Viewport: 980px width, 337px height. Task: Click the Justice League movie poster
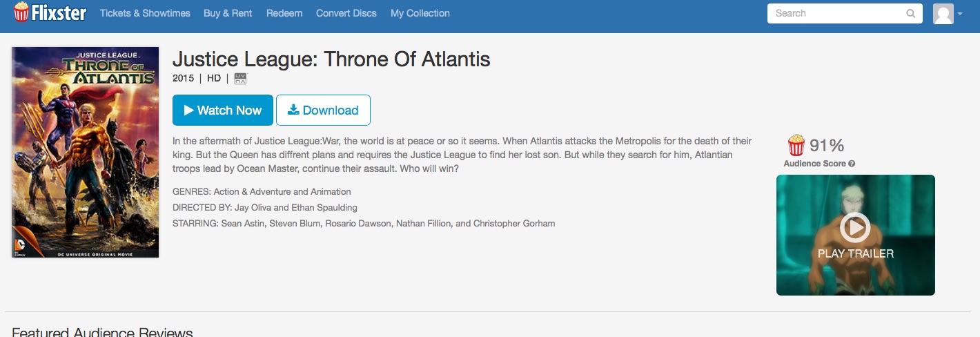(86, 153)
